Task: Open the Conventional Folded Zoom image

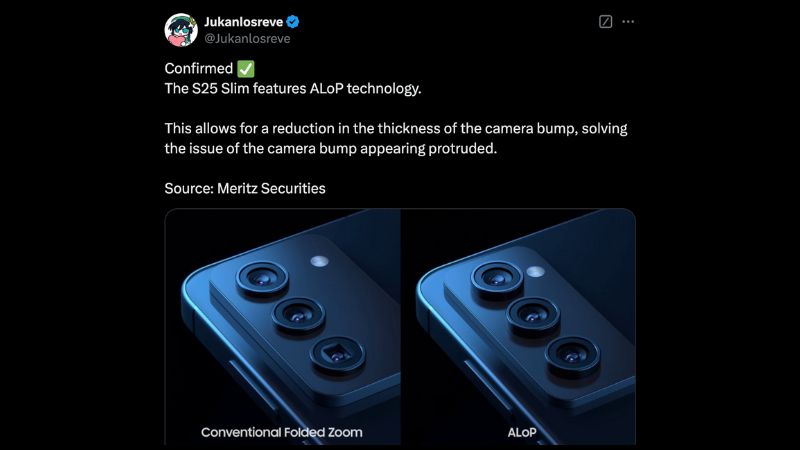Action: [x=283, y=327]
